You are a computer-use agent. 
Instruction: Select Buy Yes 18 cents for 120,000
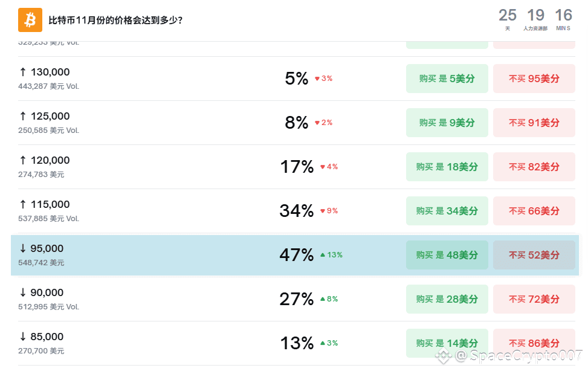point(447,167)
